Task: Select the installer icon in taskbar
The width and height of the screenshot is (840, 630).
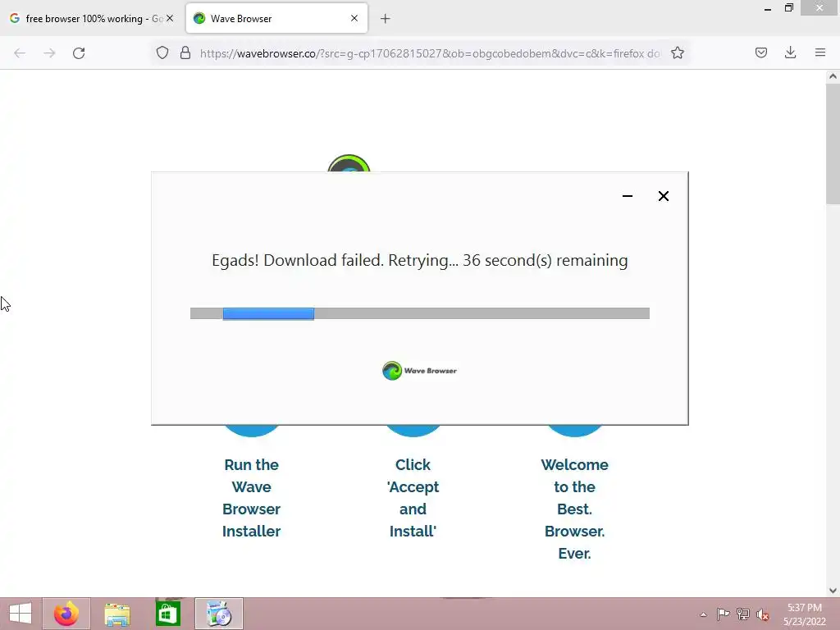Action: click(x=218, y=614)
